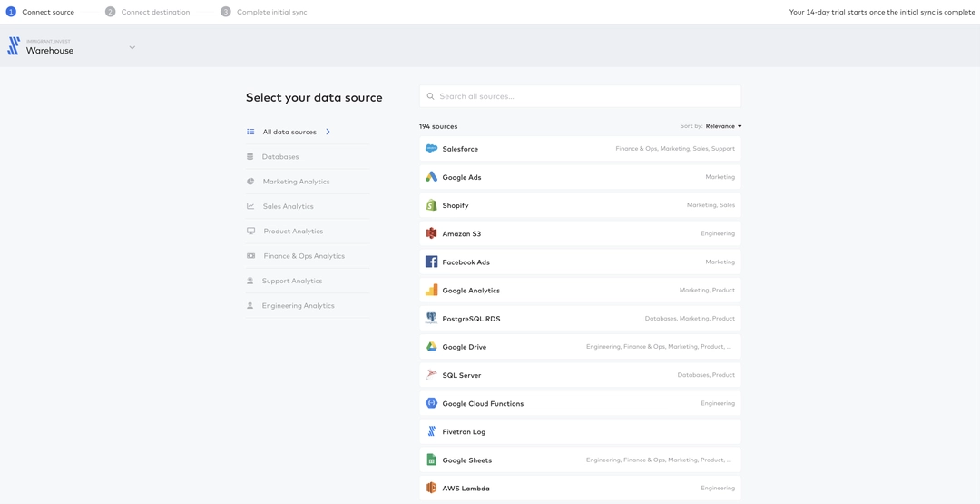Screen dimensions: 980x504
Task: Click step 2 Connect destination
Action: [x=148, y=12]
